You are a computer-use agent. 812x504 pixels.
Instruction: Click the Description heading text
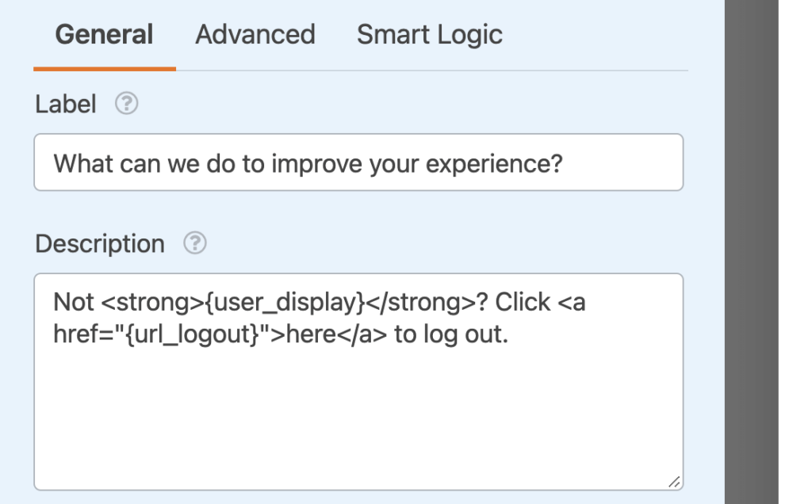pos(101,243)
